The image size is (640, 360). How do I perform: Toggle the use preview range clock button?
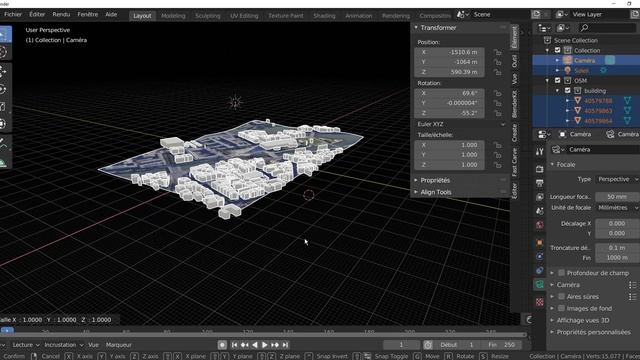(428, 345)
